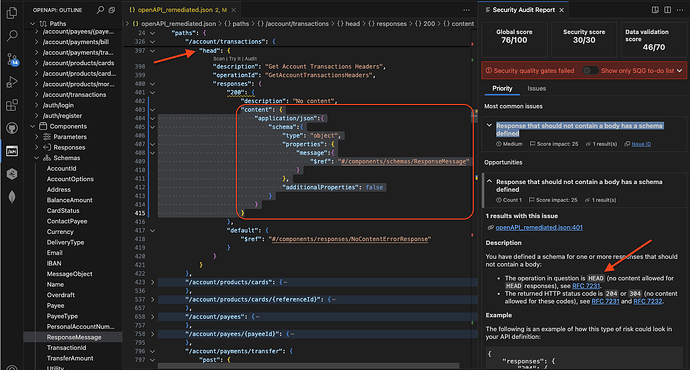Collapse the "head" code fold arrow
The width and height of the screenshot is (690, 370).
click(x=152, y=51)
